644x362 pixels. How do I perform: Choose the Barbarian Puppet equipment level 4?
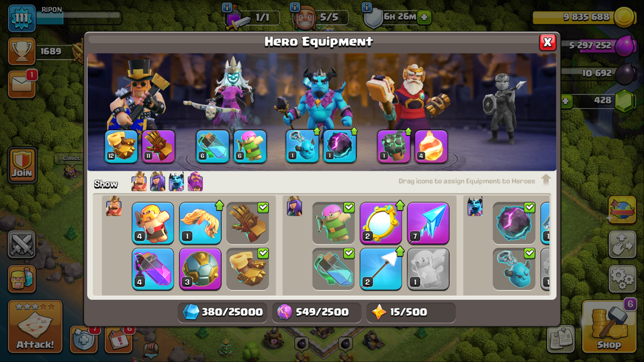coord(153,223)
